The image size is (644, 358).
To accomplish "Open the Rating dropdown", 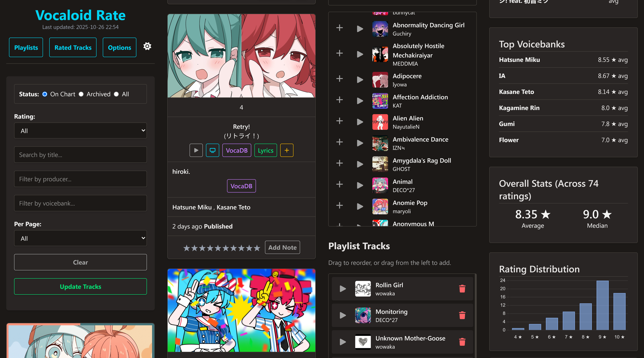I will click(80, 130).
